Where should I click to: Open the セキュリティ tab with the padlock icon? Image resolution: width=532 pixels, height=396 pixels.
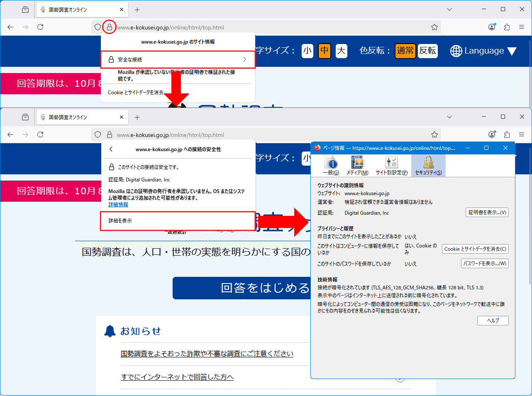click(x=428, y=165)
